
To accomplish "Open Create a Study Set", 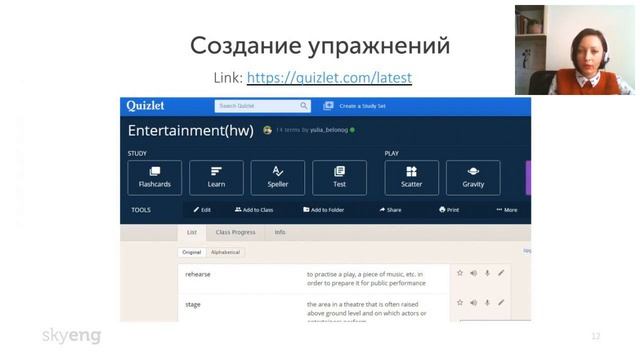I will click(x=362, y=106).
